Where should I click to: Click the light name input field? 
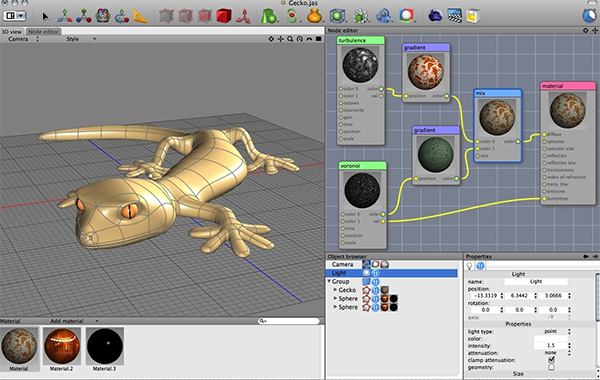pyautogui.click(x=536, y=281)
